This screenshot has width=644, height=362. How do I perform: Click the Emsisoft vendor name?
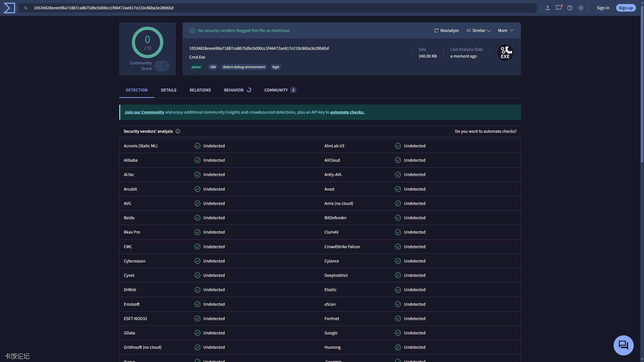(132, 304)
